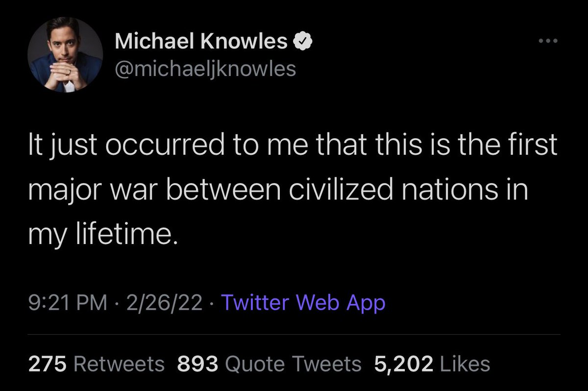This screenshot has width=588, height=391.
Task: Open the Retweets list label
Action: pos(119,364)
